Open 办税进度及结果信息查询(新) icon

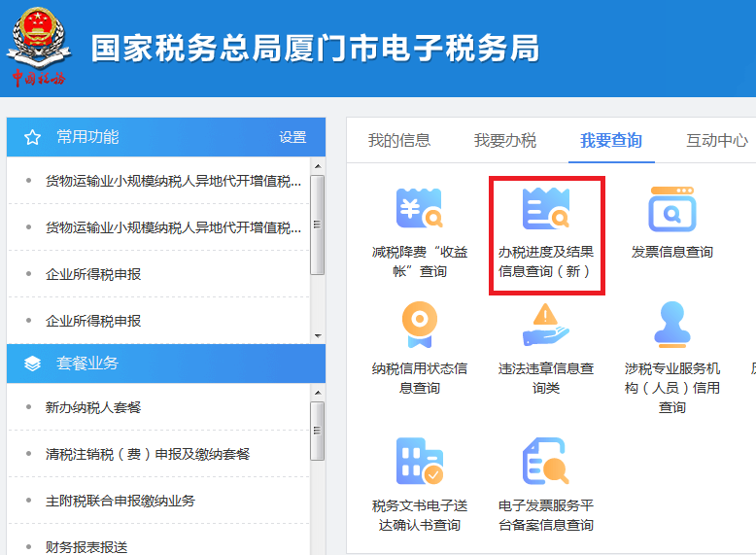(x=546, y=209)
